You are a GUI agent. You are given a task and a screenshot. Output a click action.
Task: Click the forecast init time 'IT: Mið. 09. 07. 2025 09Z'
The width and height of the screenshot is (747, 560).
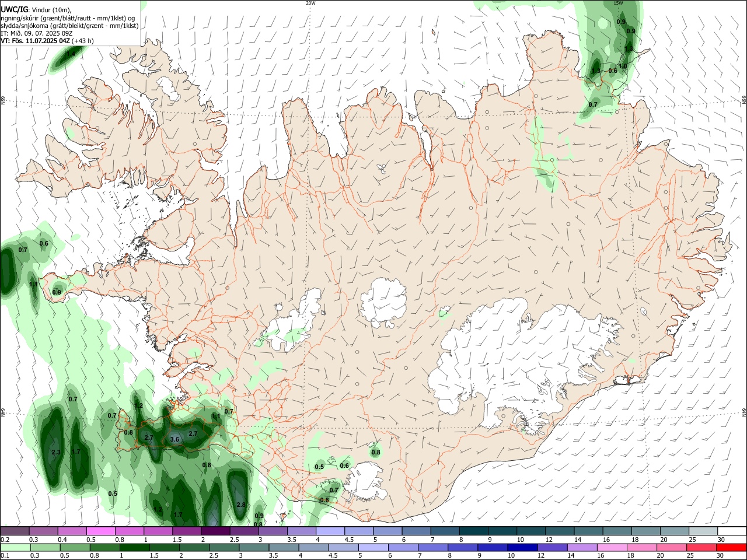[37, 33]
